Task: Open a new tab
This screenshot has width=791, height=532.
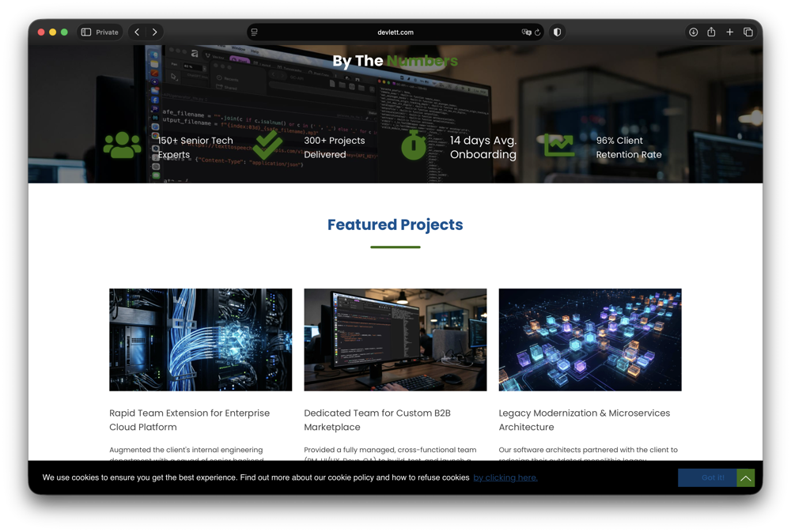Action: point(729,32)
